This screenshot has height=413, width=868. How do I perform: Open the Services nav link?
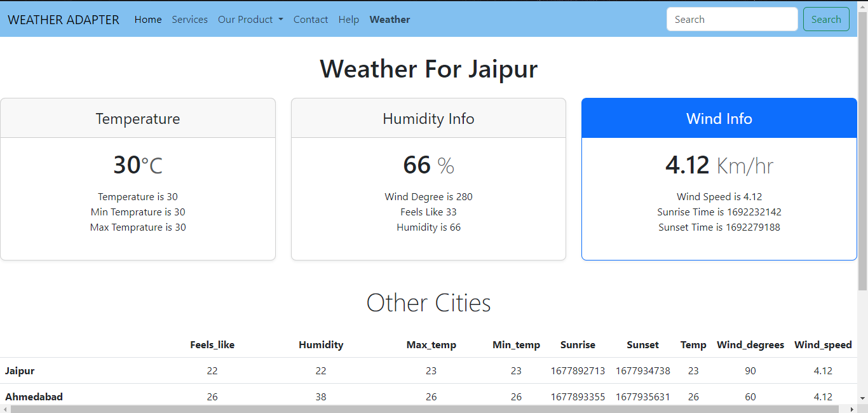pyautogui.click(x=189, y=20)
